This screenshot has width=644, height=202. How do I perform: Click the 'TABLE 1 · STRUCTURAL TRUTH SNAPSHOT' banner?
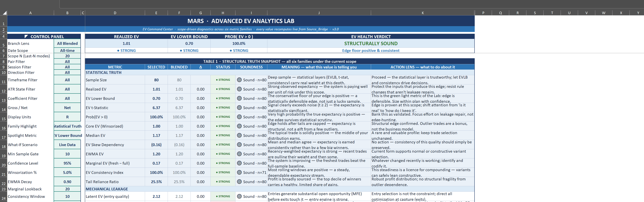click(x=280, y=61)
